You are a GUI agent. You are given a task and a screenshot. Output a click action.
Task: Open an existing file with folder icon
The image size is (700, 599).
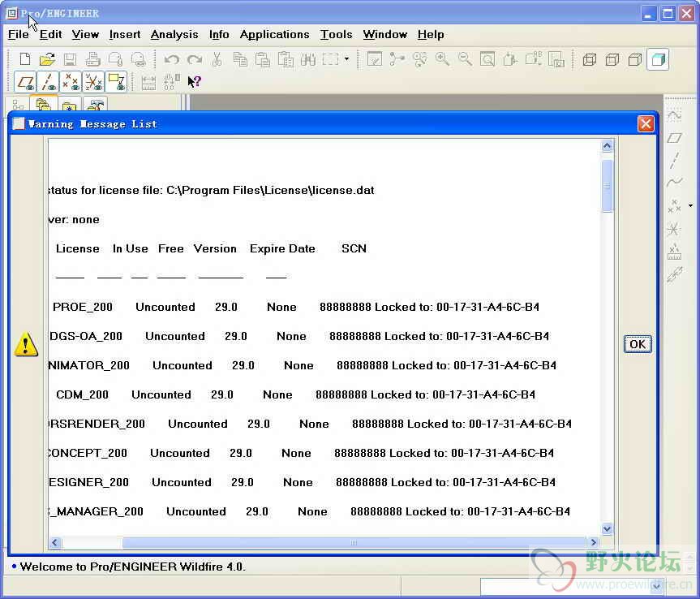point(47,59)
